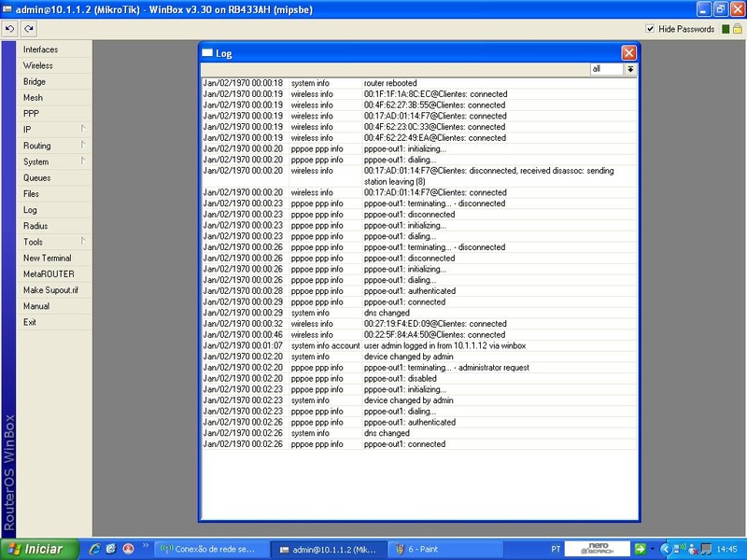Open the Files menu item
Screen dimensions: 747x560
(53, 194)
